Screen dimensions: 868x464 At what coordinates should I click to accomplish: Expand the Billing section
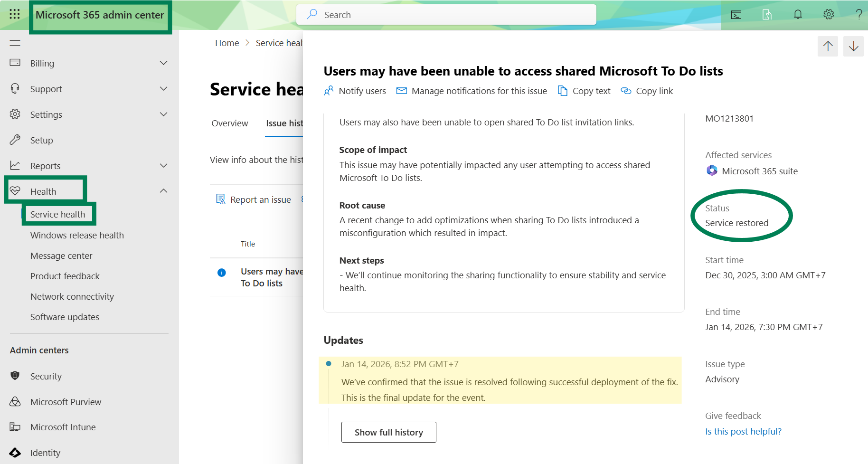click(x=163, y=63)
